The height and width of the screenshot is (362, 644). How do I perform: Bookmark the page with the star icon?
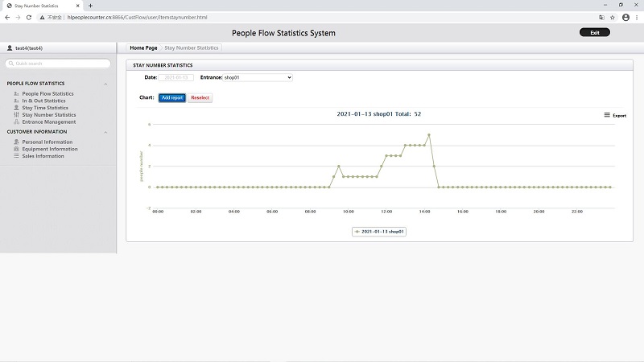click(x=613, y=17)
